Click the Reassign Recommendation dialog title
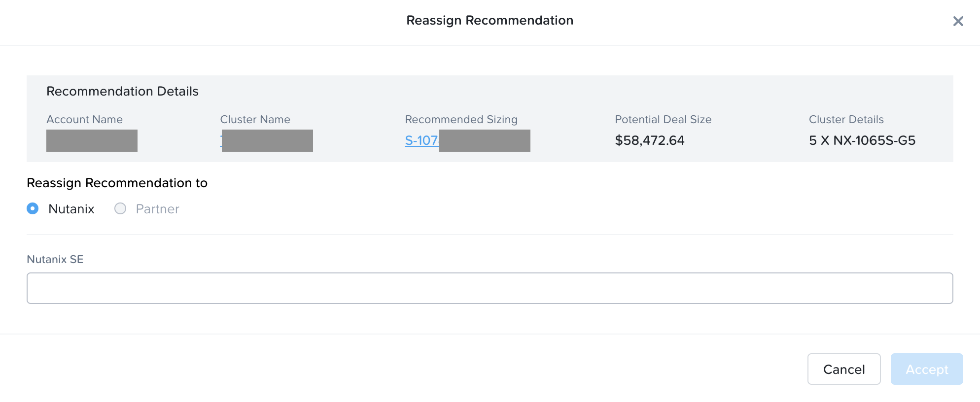This screenshot has width=980, height=402. tap(490, 20)
